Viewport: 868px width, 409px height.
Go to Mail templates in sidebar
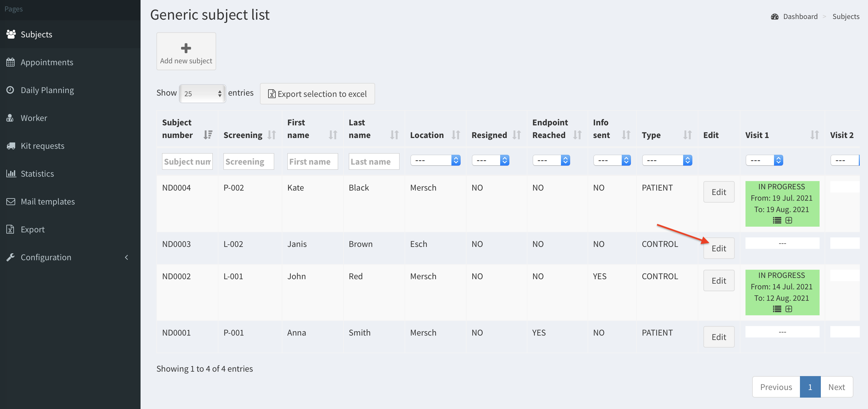tap(47, 201)
